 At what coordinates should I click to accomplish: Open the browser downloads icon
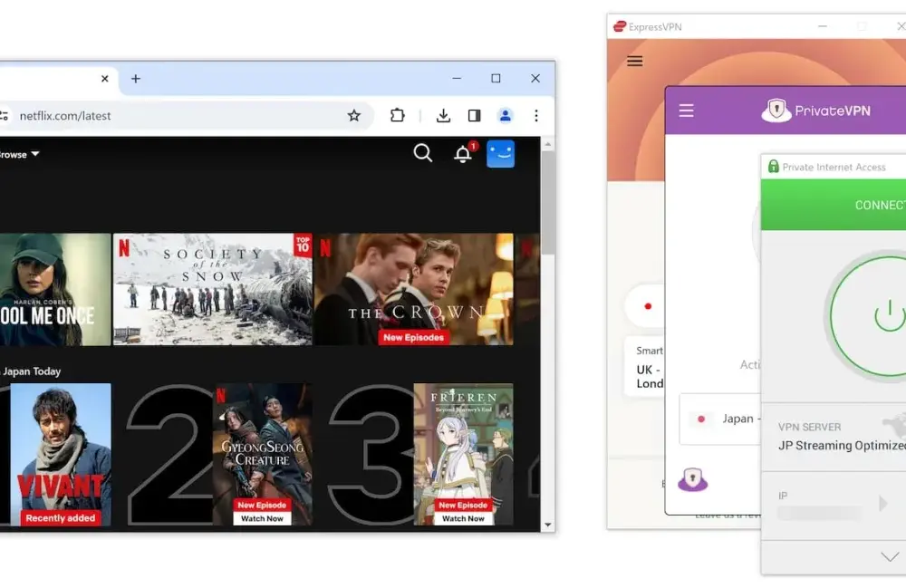(443, 116)
